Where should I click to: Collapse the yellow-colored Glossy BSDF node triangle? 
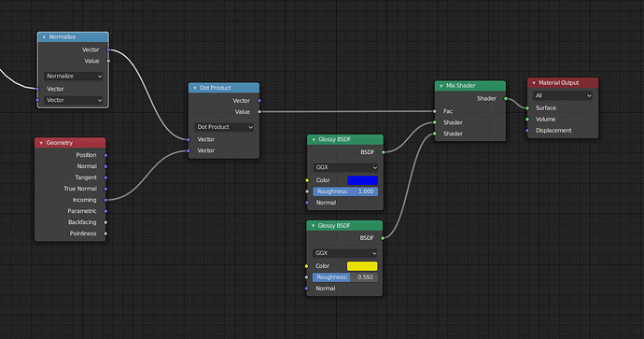pos(313,226)
